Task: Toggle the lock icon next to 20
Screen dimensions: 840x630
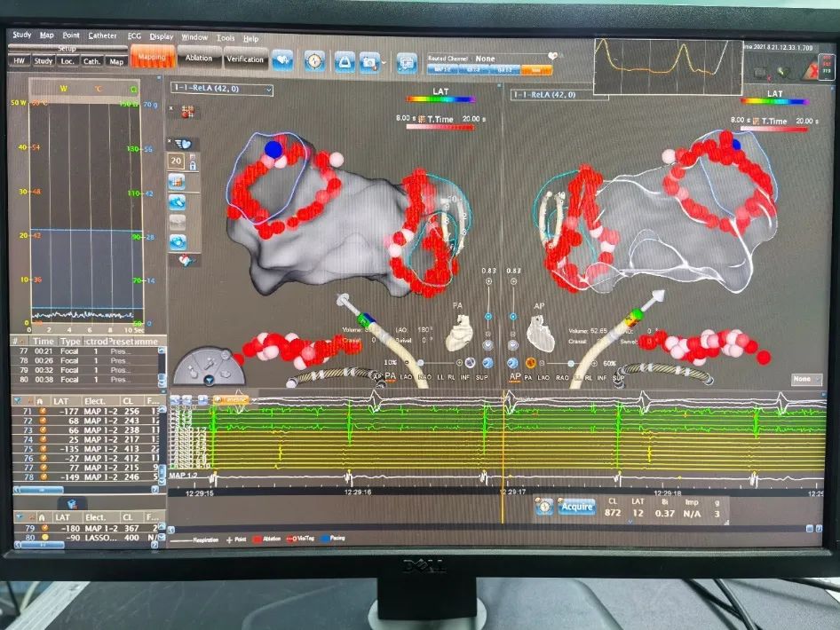Action: click(193, 164)
